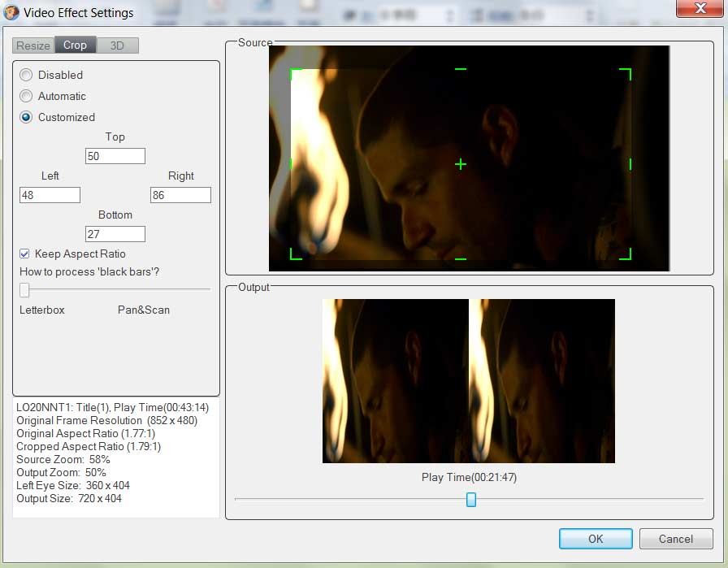Click the Letterbox label
728x568 pixels.
click(41, 310)
